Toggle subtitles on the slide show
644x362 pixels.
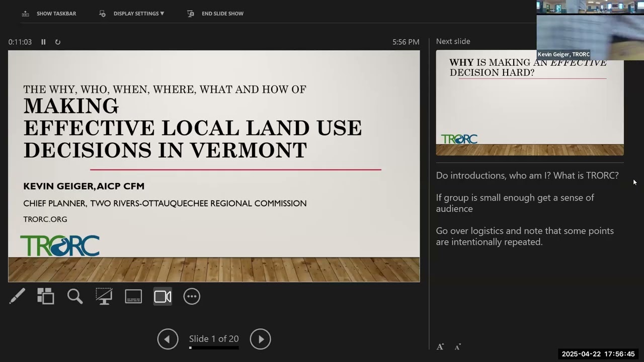[133, 297]
